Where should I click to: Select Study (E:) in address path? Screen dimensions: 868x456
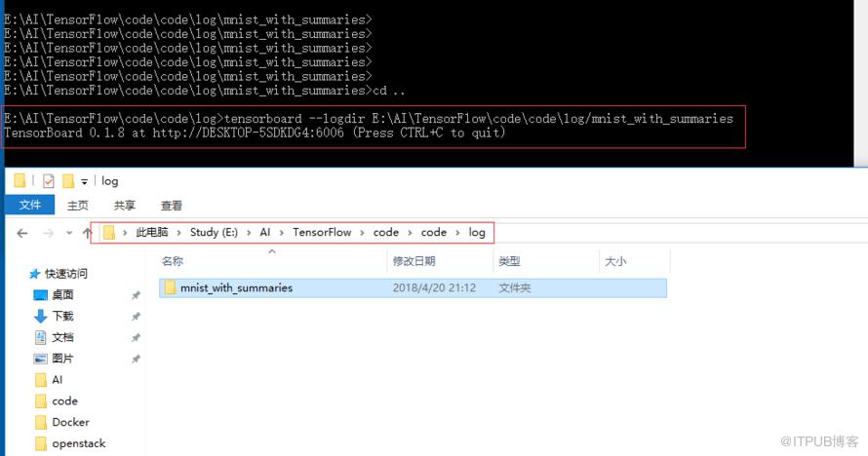pos(214,232)
